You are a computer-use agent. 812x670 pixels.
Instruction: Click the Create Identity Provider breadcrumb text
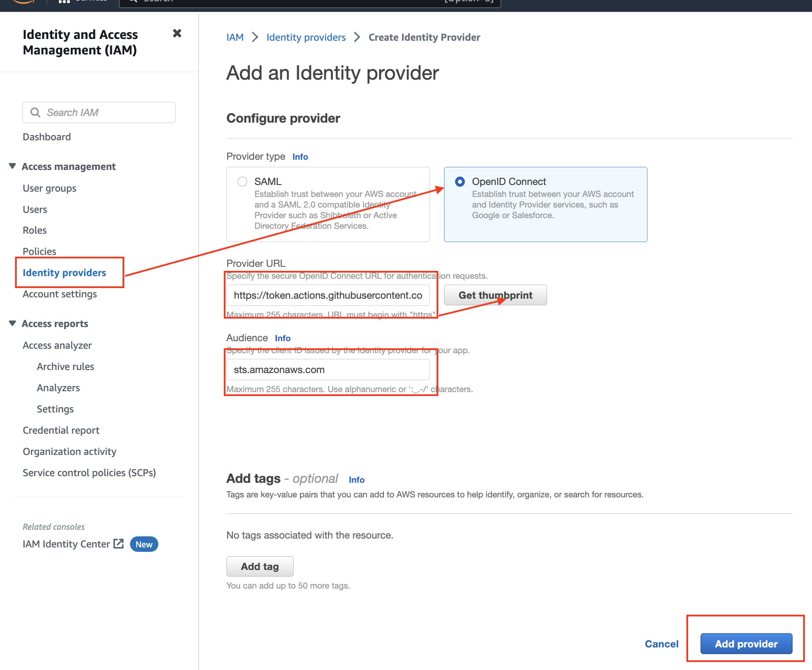[425, 37]
